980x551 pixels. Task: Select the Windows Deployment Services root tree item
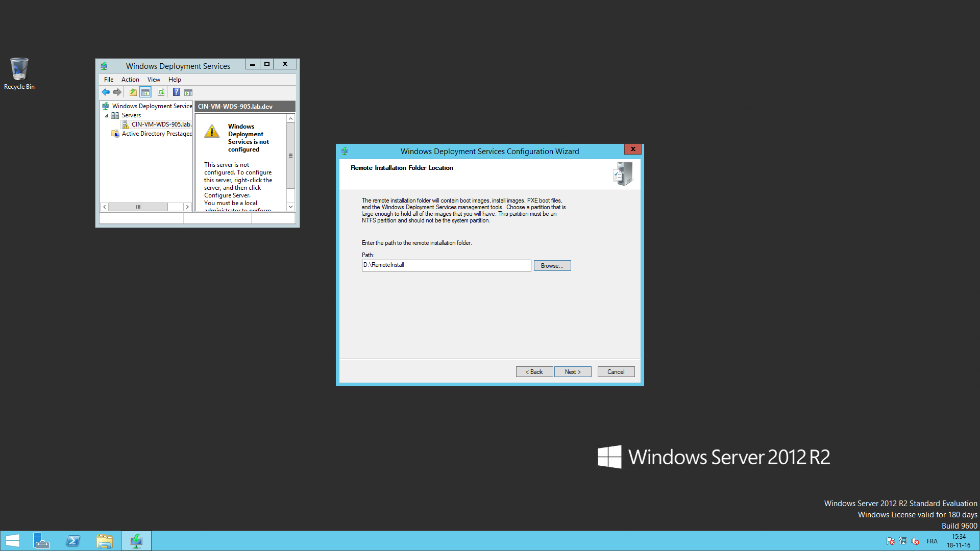[152, 106]
